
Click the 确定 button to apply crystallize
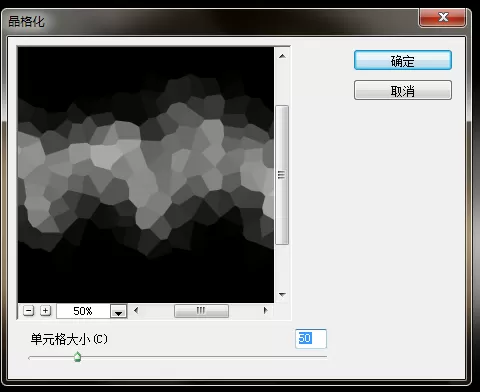[x=403, y=60]
